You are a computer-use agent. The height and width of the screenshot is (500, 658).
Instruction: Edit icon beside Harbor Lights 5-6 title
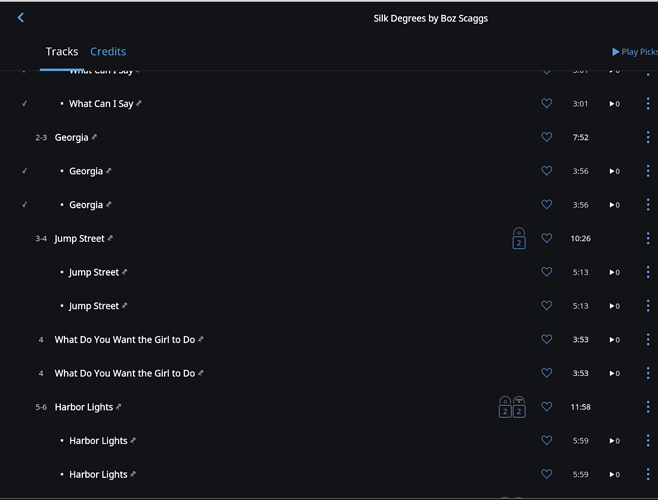pos(119,406)
